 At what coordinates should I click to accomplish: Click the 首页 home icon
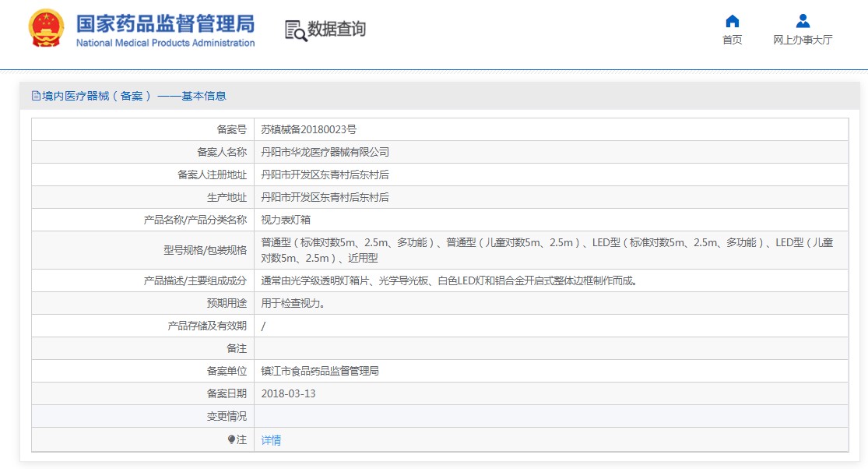(732, 22)
